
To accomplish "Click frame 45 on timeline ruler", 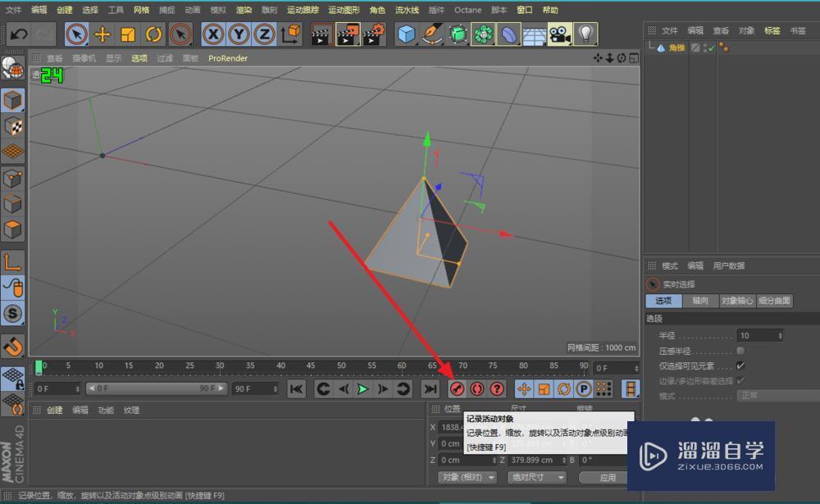I will pyautogui.click(x=311, y=366).
